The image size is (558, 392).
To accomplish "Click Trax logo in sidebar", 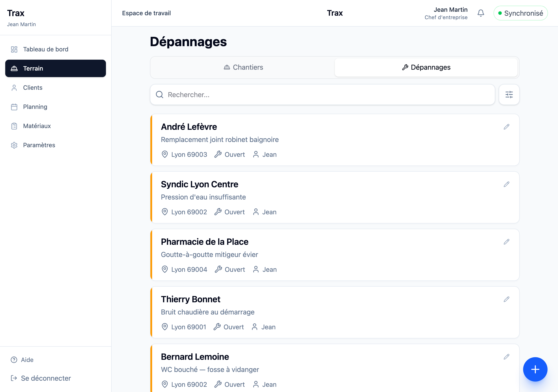I will [x=15, y=13].
